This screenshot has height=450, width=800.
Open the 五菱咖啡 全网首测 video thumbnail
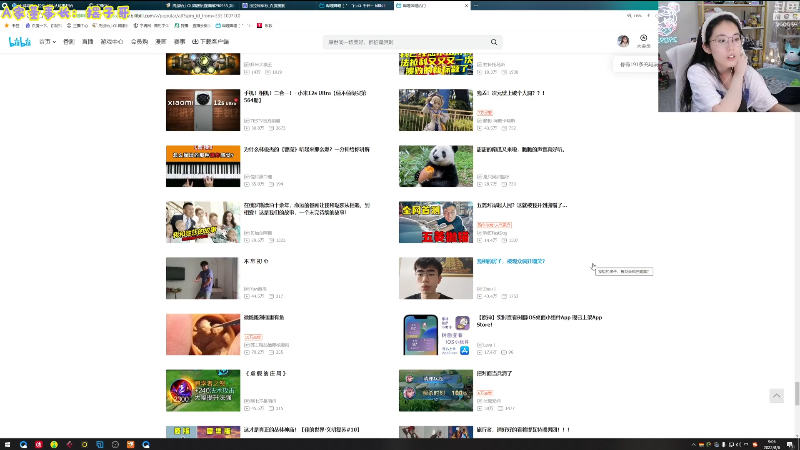[436, 222]
